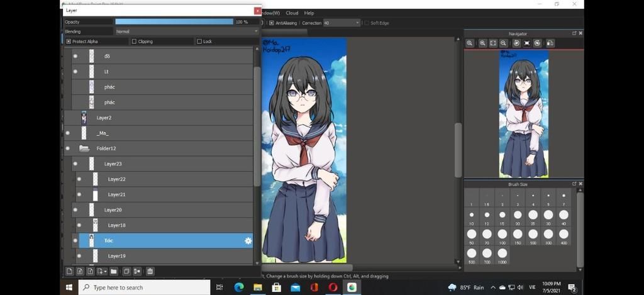Open the Help menu
This screenshot has height=295, width=644.
pos(309,13)
